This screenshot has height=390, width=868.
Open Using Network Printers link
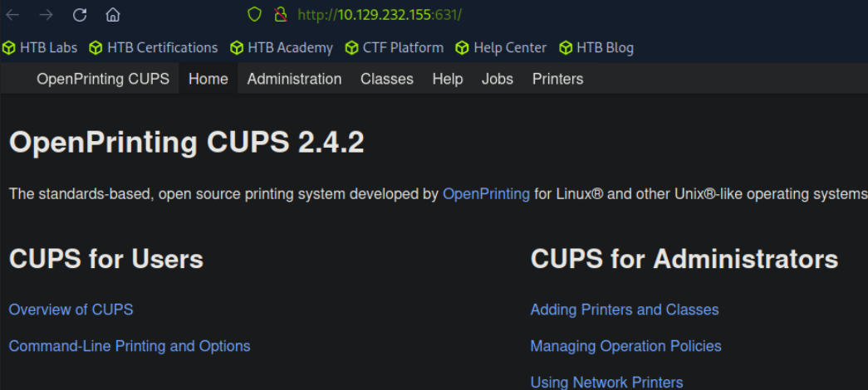point(606,383)
